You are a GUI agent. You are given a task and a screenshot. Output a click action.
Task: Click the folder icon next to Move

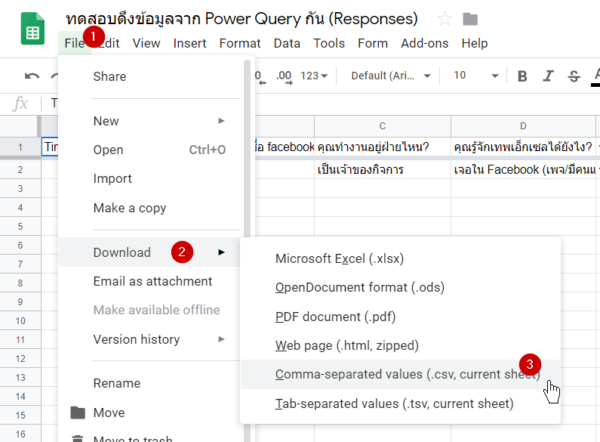pos(78,413)
